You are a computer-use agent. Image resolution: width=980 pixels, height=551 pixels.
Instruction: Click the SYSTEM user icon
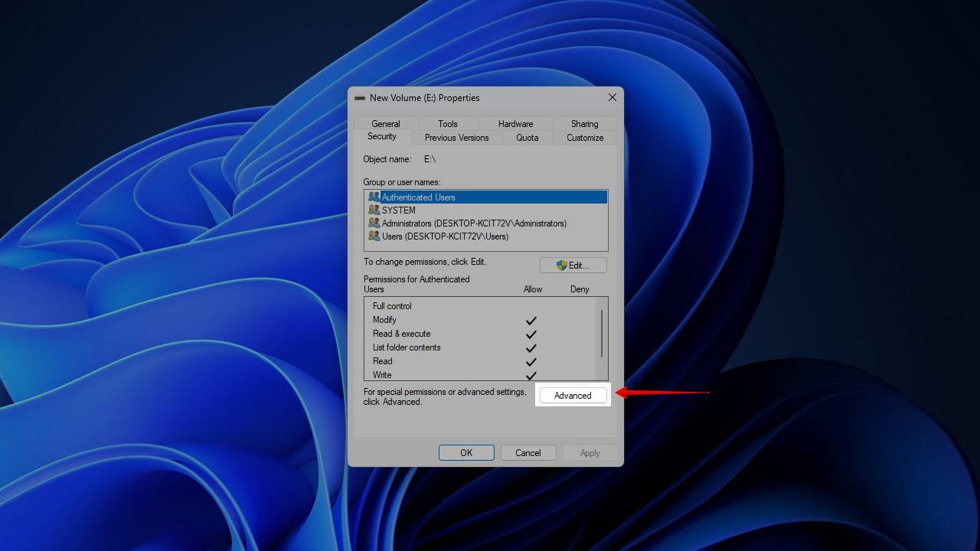coord(374,210)
